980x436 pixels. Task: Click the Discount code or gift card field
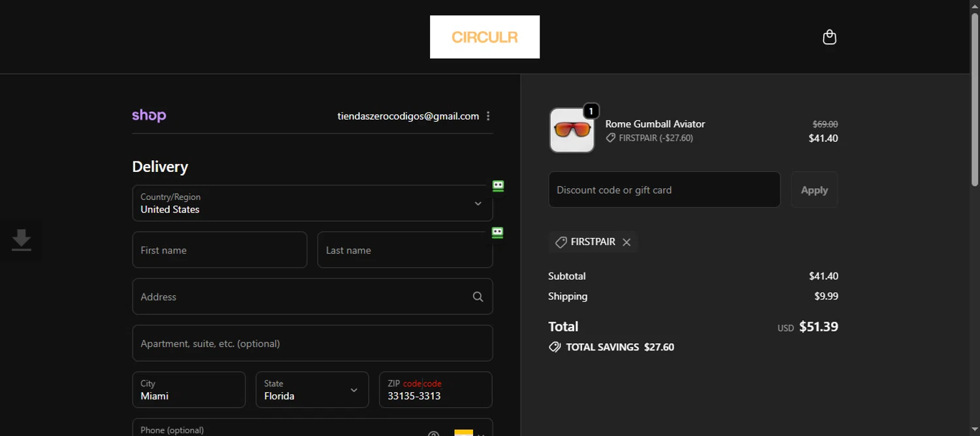[x=664, y=190]
